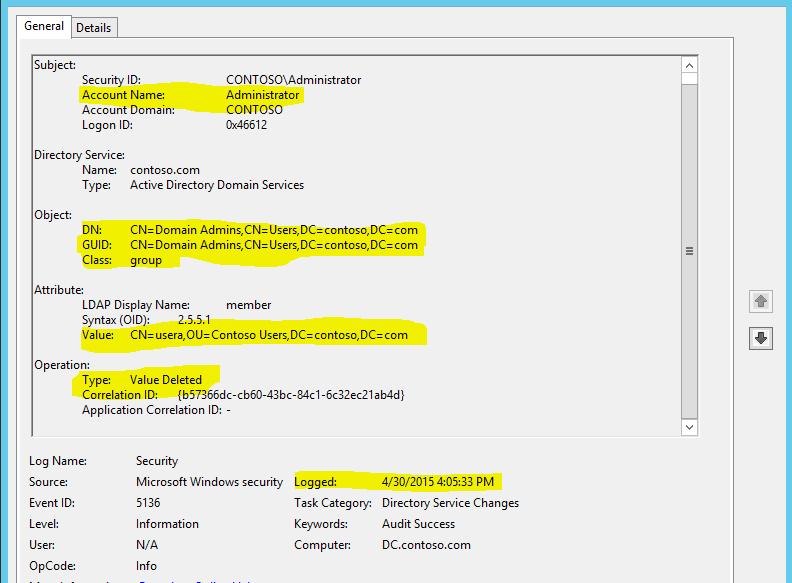Click the Operation: section heading

pyautogui.click(x=62, y=365)
